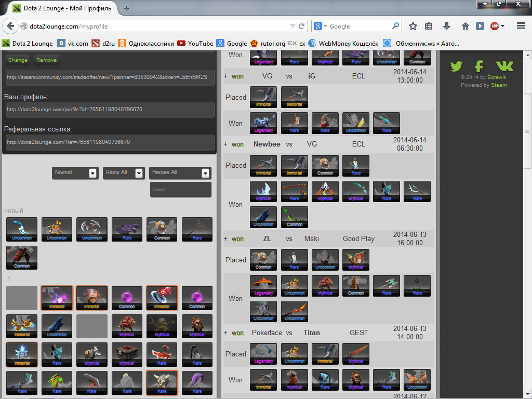
Task: Select the first Uncommon item under новый
Action: click(22, 229)
